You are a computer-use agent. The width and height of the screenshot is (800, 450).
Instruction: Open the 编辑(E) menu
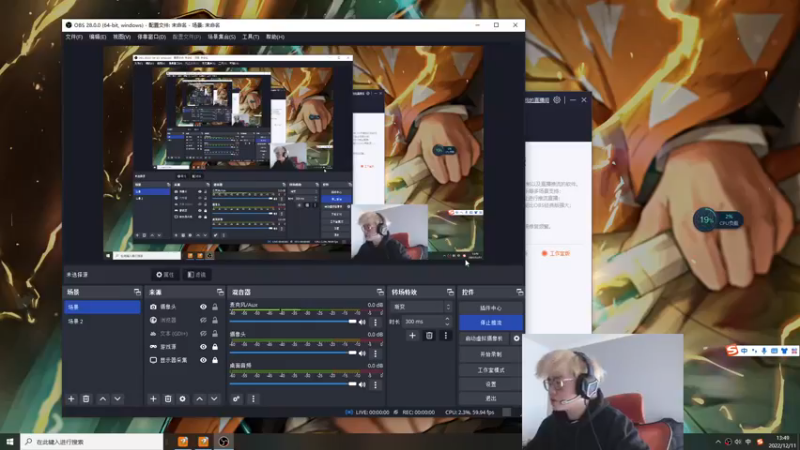[97, 37]
